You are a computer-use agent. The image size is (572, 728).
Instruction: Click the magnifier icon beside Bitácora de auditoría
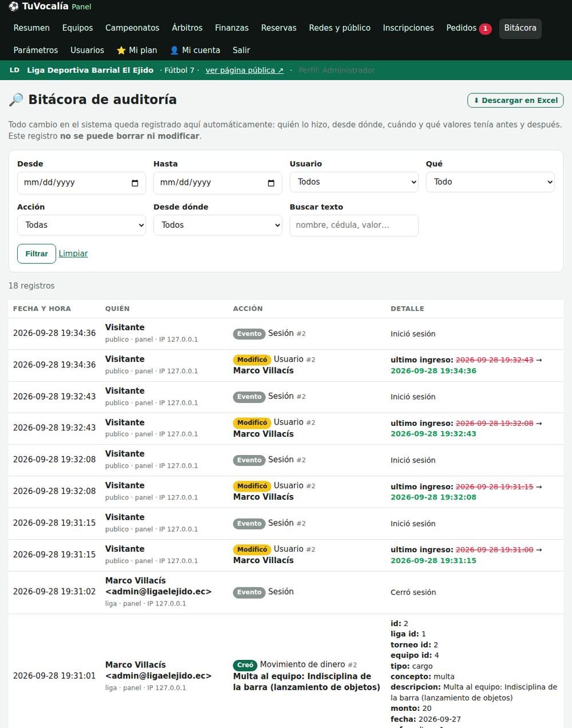click(16, 100)
